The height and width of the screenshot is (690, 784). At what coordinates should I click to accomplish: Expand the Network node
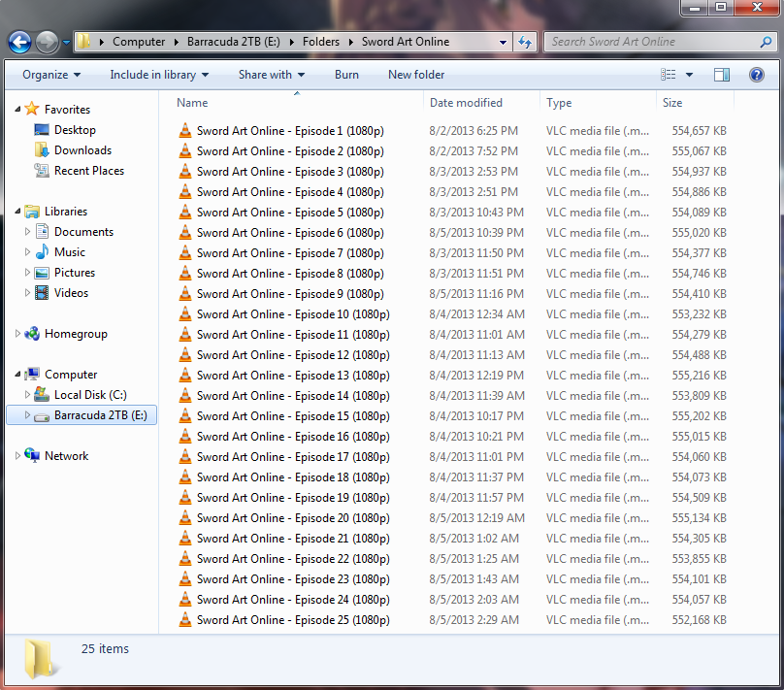point(17,455)
